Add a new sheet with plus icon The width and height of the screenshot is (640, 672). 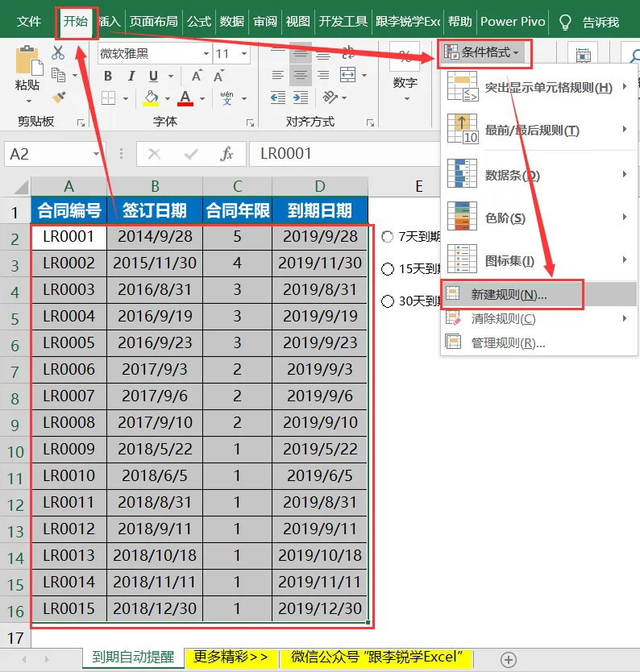point(509,659)
